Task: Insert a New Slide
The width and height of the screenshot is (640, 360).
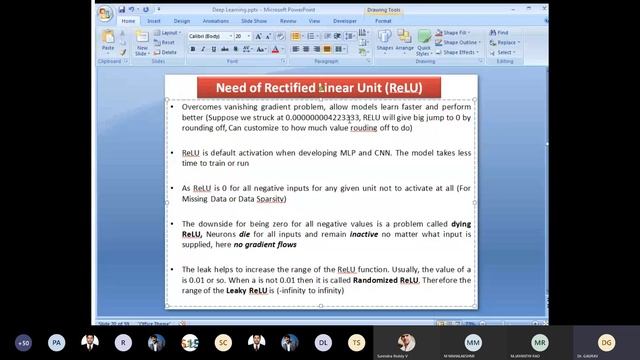Action: coord(142,43)
